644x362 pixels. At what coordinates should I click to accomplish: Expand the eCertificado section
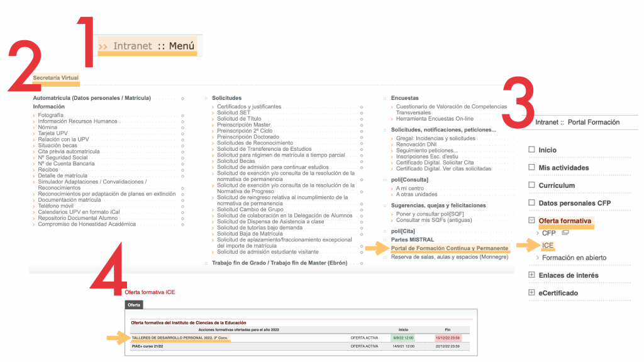click(531, 293)
